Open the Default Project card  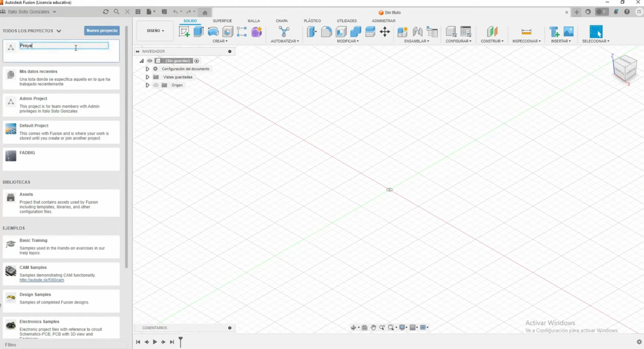tap(61, 132)
